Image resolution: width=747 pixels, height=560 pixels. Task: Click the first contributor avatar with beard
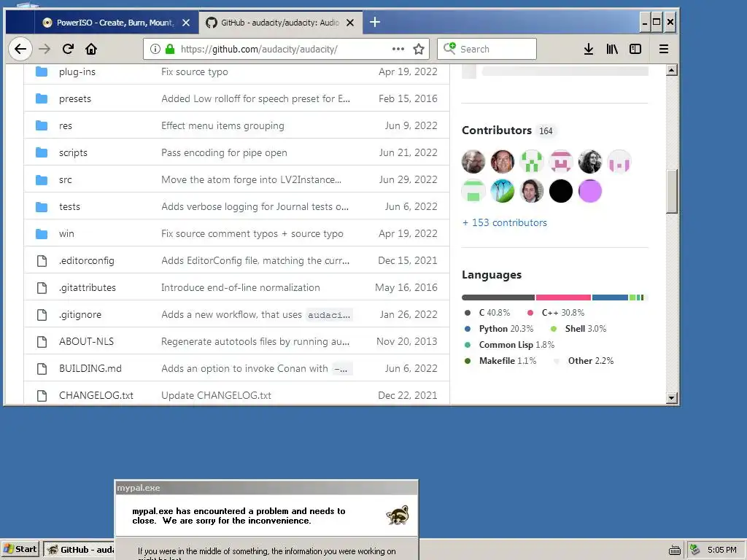click(473, 162)
